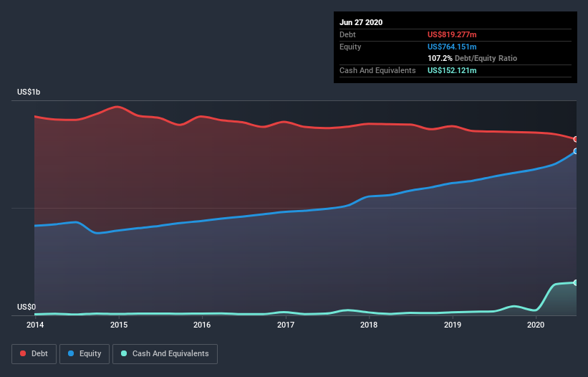
Task: Click the 2018 x-axis label
Action: pyautogui.click(x=369, y=325)
